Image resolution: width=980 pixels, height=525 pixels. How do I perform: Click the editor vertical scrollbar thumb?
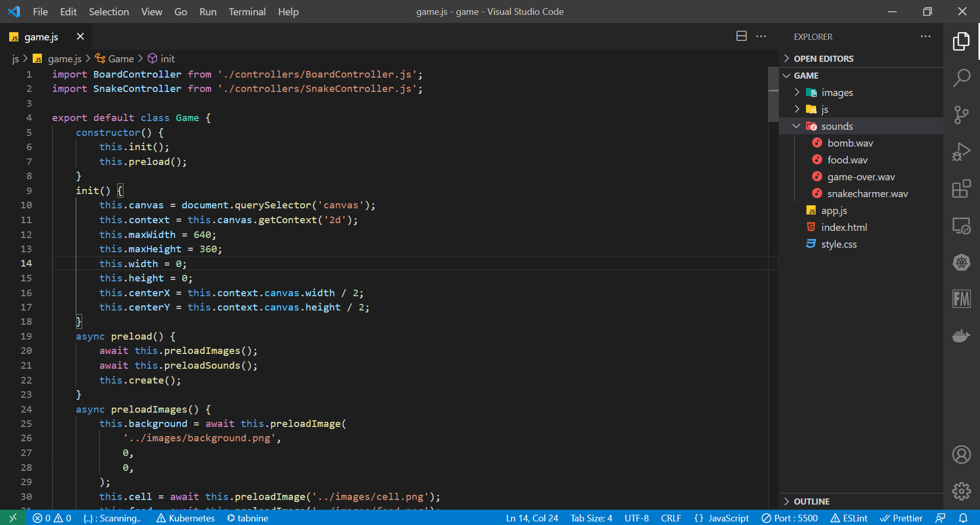coord(773,94)
